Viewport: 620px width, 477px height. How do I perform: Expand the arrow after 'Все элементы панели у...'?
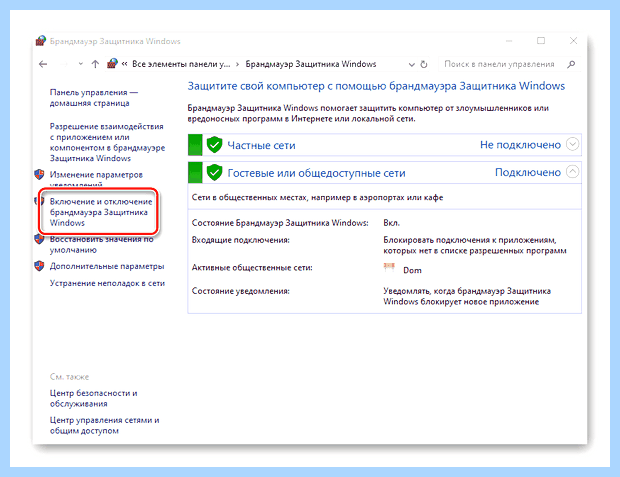tap(237, 64)
